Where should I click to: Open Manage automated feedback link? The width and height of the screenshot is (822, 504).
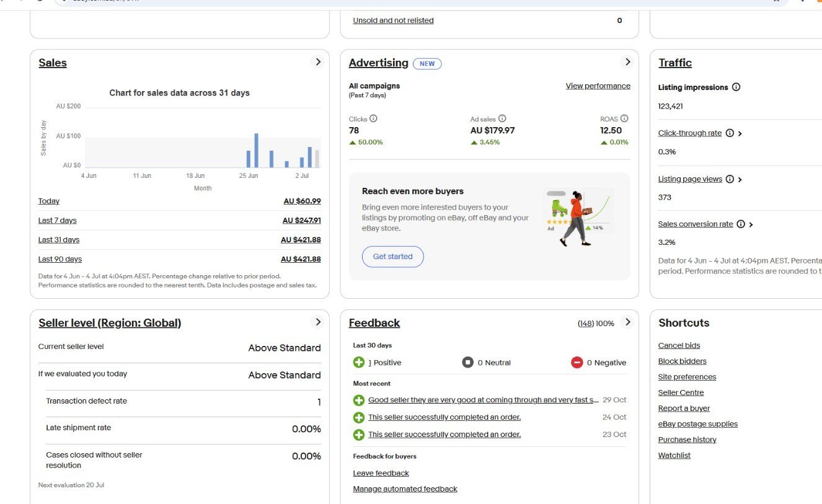tap(405, 489)
